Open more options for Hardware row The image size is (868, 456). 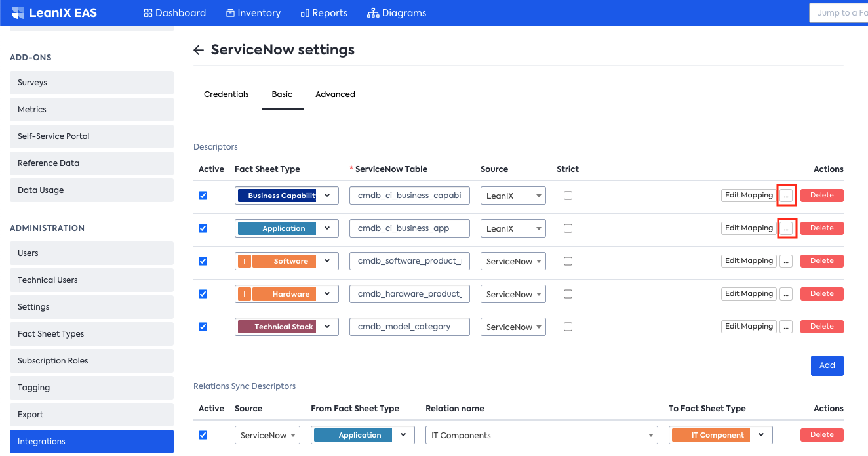[x=786, y=294]
